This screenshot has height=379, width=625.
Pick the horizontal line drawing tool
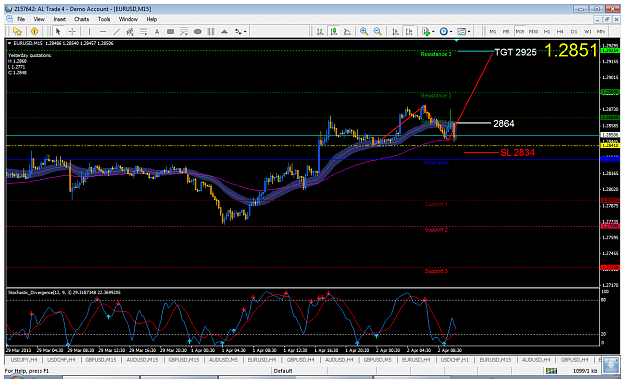pos(103,31)
